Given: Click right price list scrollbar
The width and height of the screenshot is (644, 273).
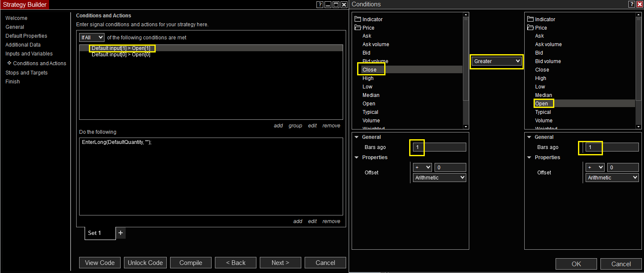Looking at the screenshot, I should point(638,58).
